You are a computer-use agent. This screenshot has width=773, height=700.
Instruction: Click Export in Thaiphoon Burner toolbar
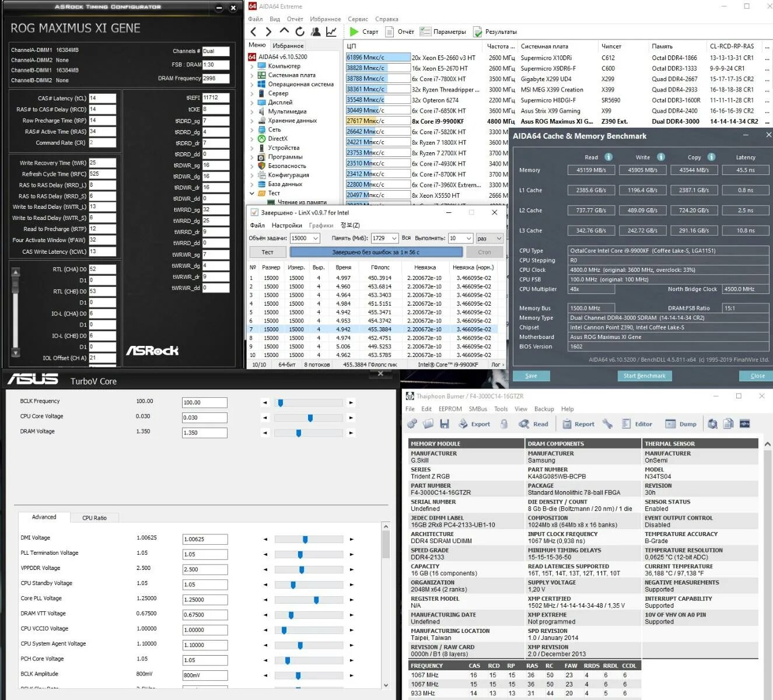[x=474, y=424]
